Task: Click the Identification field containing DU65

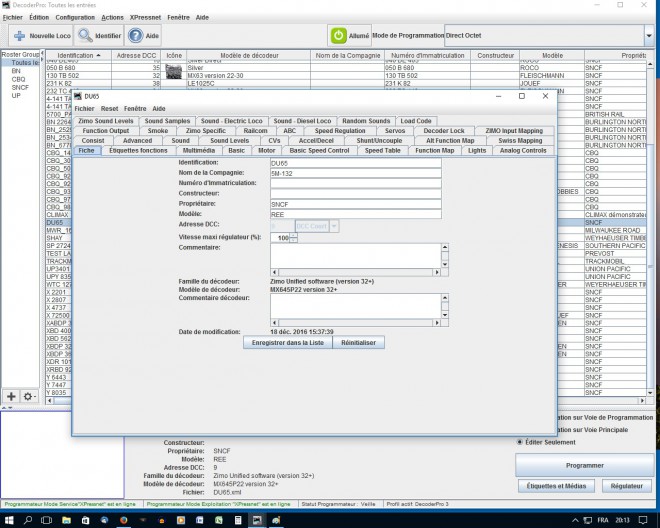Action: tap(356, 163)
